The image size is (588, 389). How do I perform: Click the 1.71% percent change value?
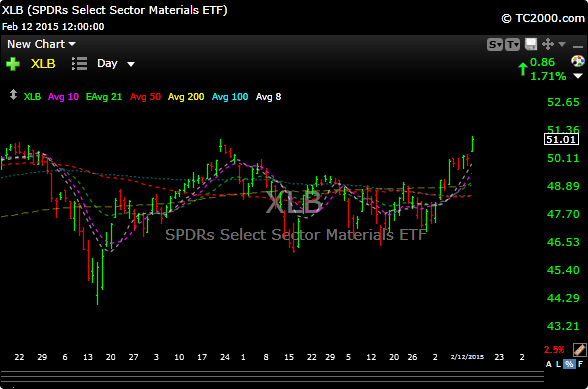pyautogui.click(x=548, y=76)
